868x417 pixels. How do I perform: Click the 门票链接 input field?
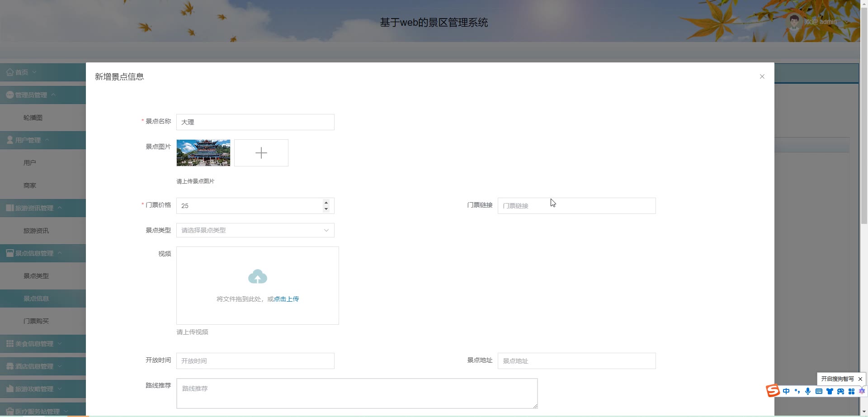(x=576, y=206)
